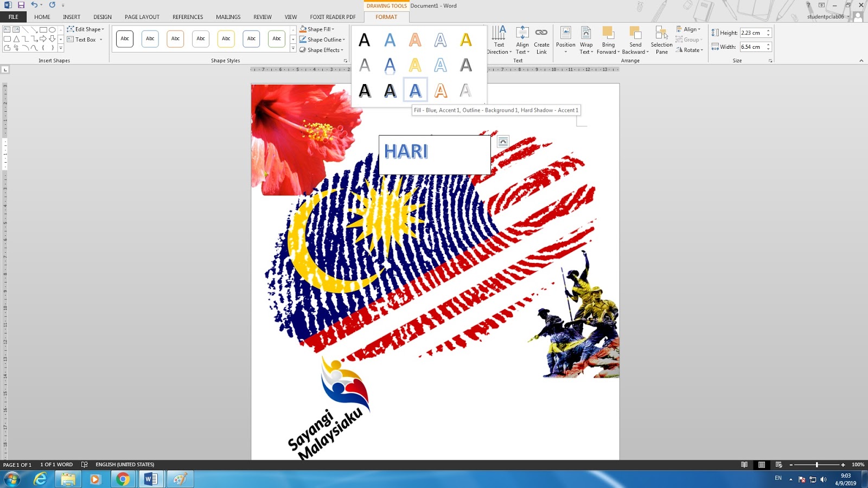Viewport: 868px width, 488px height.
Task: Switch to Read Mode view in status bar
Action: 744,465
